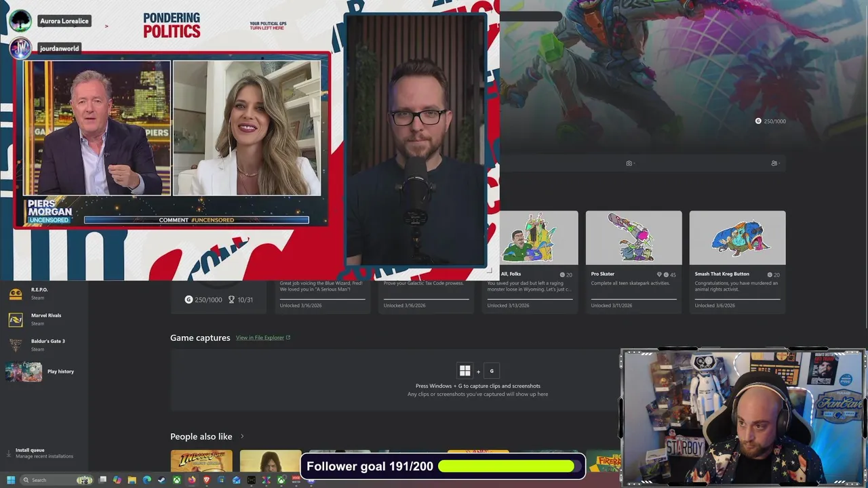The image size is (868, 488).
Task: Click the taskbar Search box
Action: 57,480
